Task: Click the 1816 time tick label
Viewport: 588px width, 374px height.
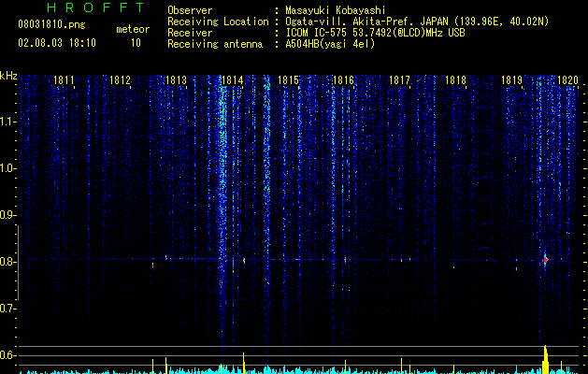Action: tap(343, 80)
